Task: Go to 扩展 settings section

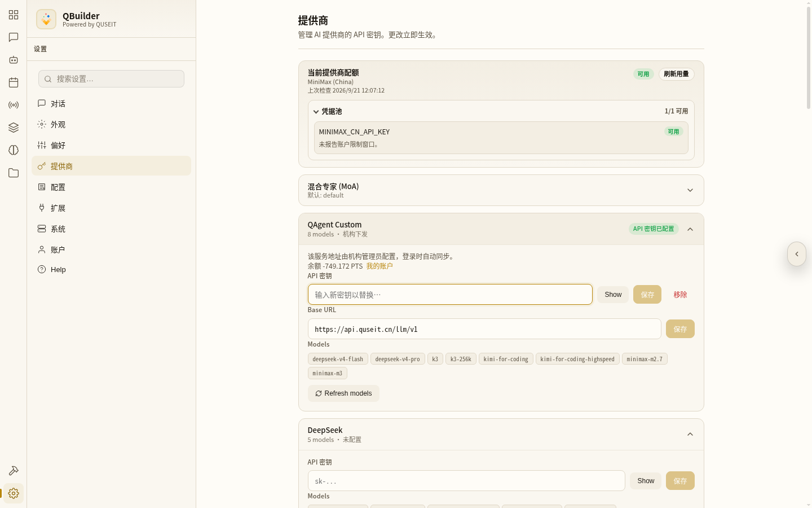Action: 111,208
